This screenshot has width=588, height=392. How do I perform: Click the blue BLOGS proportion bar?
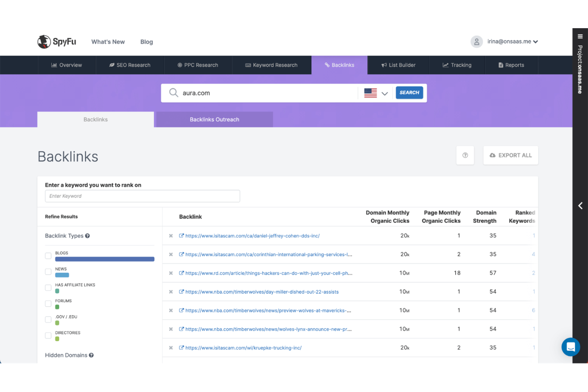click(x=104, y=259)
